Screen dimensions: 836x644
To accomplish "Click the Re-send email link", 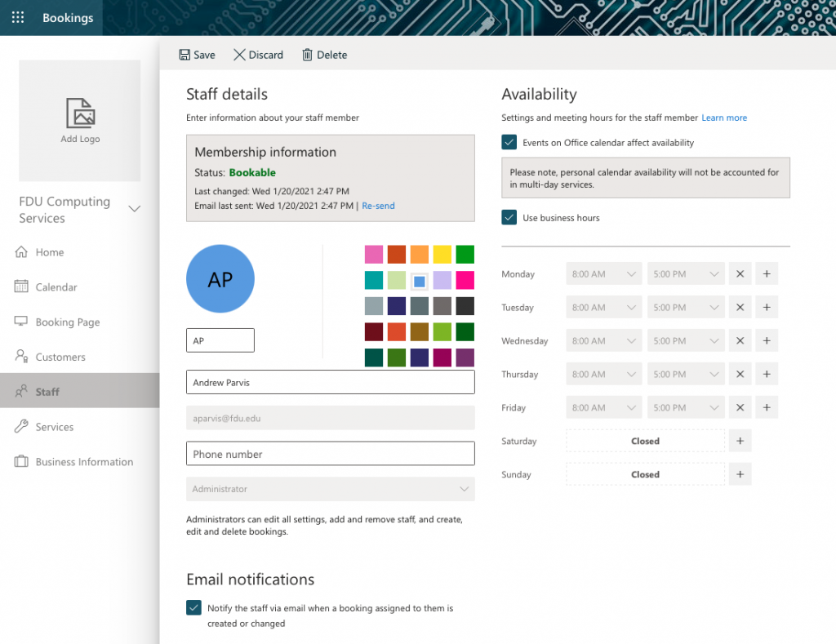I will click(x=378, y=206).
